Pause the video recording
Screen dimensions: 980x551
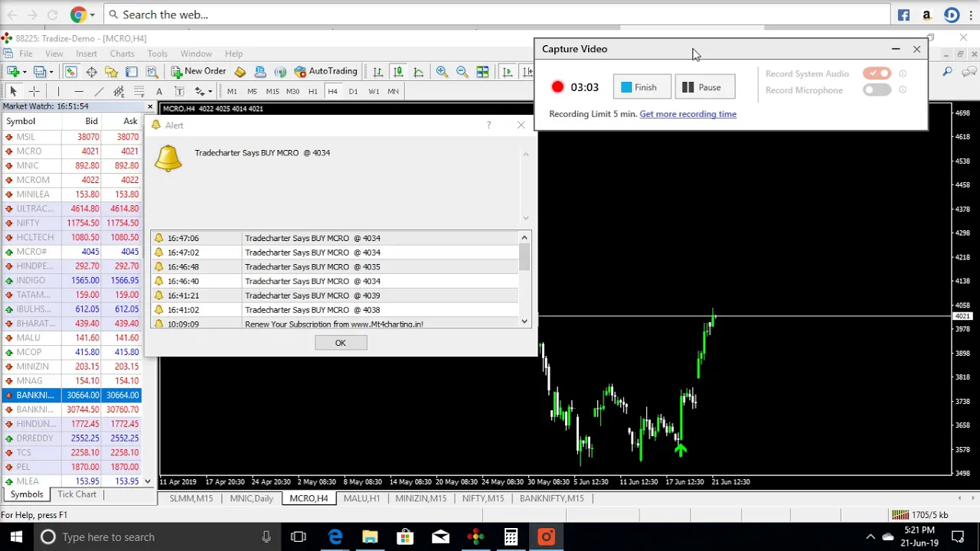click(705, 87)
